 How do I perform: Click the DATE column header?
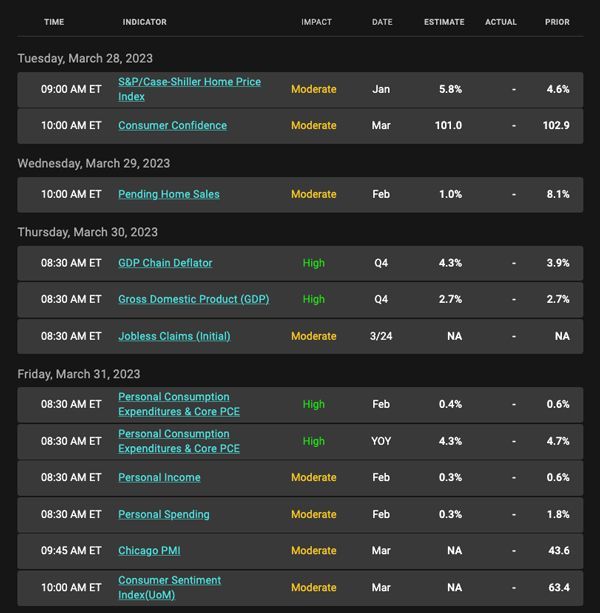point(382,22)
